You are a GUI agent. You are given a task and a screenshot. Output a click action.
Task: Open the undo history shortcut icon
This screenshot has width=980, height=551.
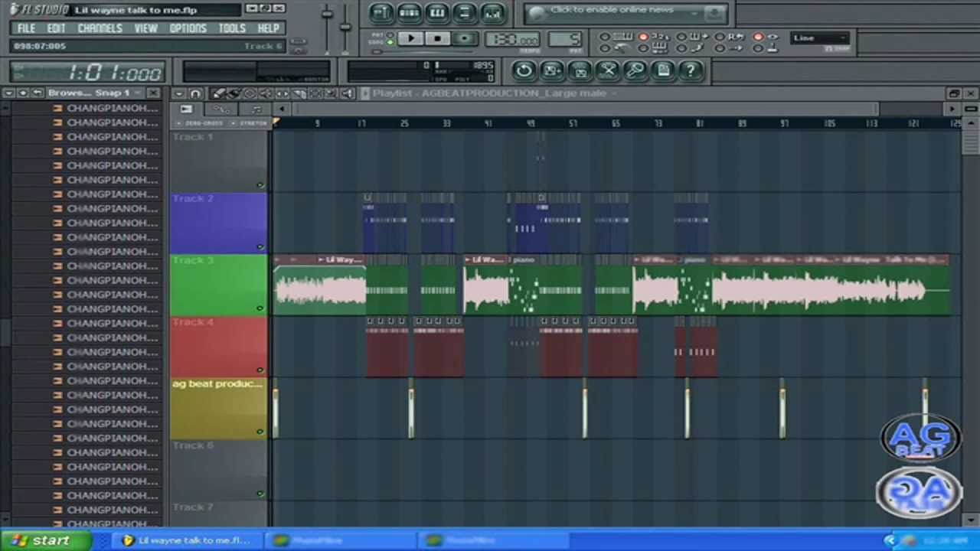(x=524, y=70)
